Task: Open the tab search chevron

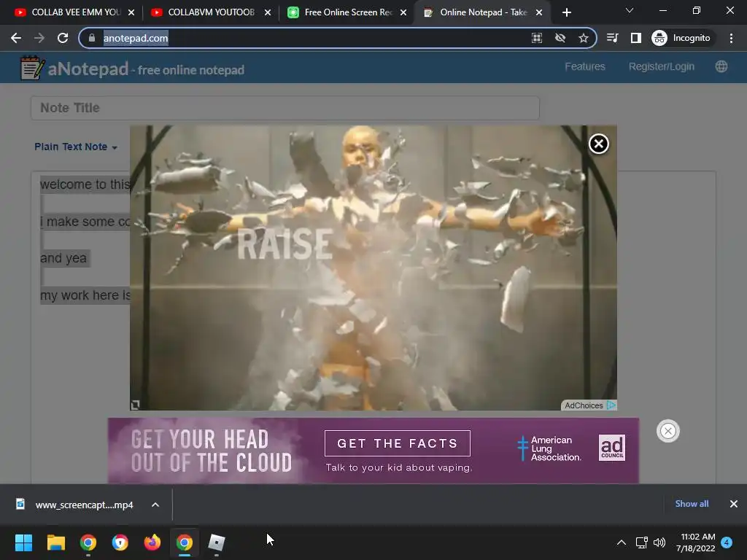Action: [x=630, y=10]
